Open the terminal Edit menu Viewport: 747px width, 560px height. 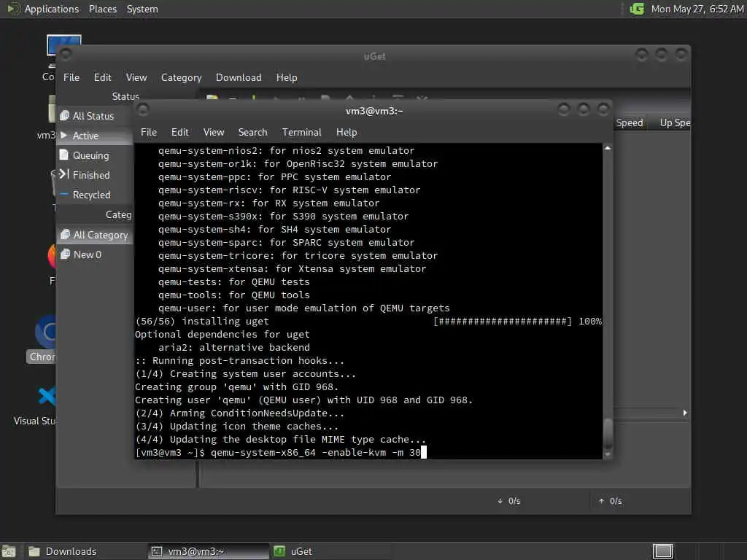180,133
